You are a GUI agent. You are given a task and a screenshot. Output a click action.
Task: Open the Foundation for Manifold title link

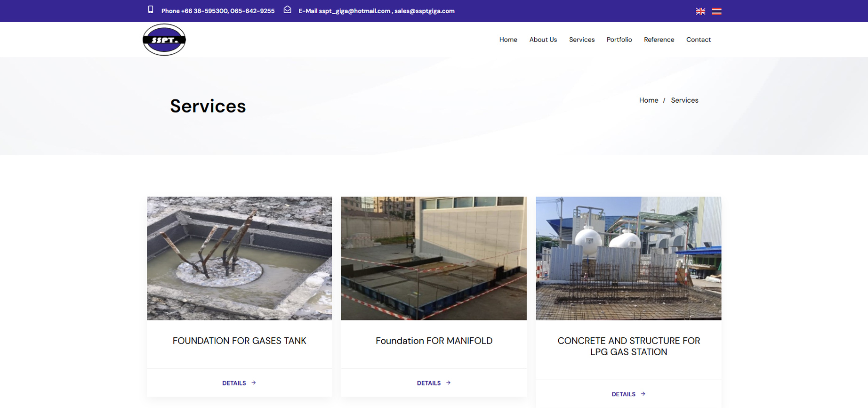[x=434, y=341]
